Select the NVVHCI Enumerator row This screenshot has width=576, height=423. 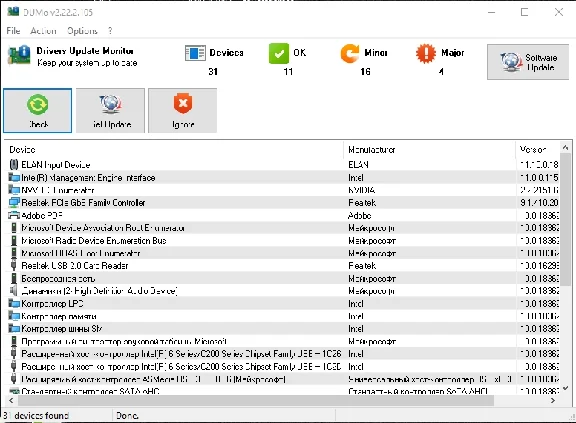pyautogui.click(x=282, y=190)
